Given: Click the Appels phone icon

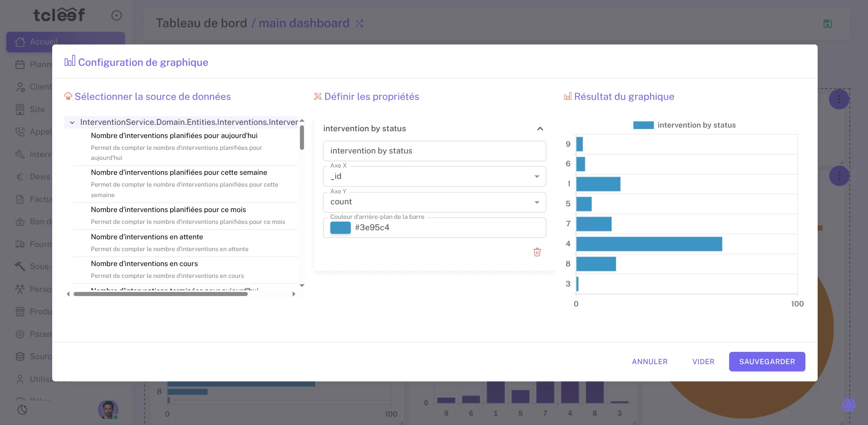Looking at the screenshot, I should coord(20,132).
